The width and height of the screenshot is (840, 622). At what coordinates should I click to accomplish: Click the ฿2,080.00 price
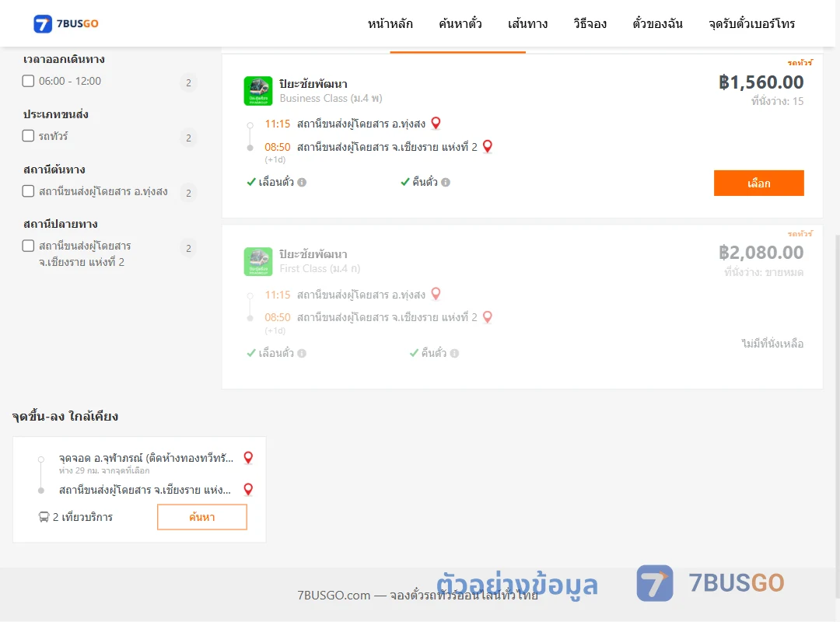tap(761, 253)
